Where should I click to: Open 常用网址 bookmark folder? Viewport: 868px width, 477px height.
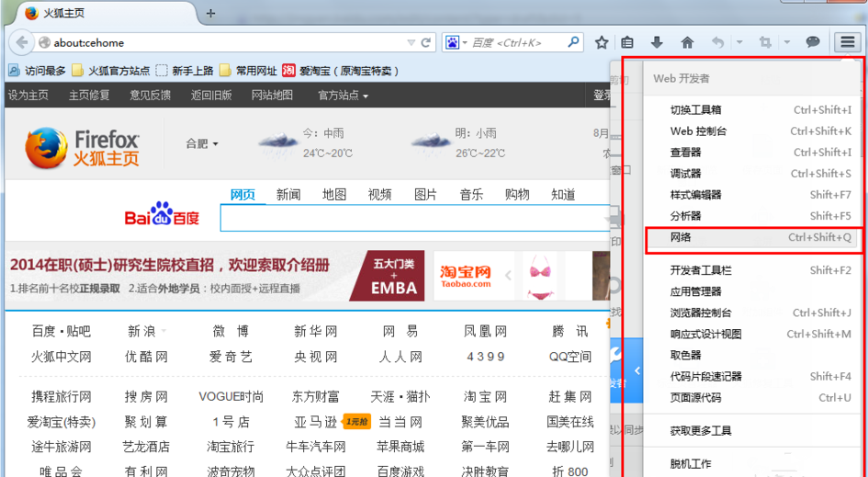(248, 71)
